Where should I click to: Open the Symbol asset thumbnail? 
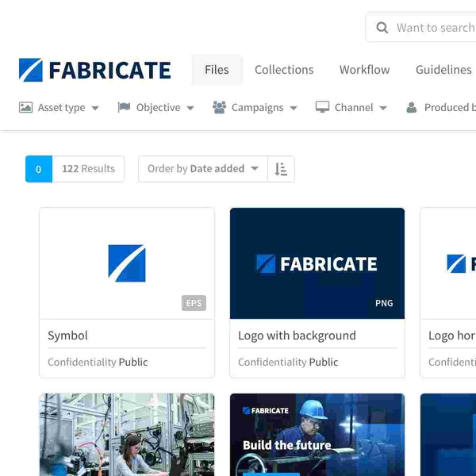[127, 263]
